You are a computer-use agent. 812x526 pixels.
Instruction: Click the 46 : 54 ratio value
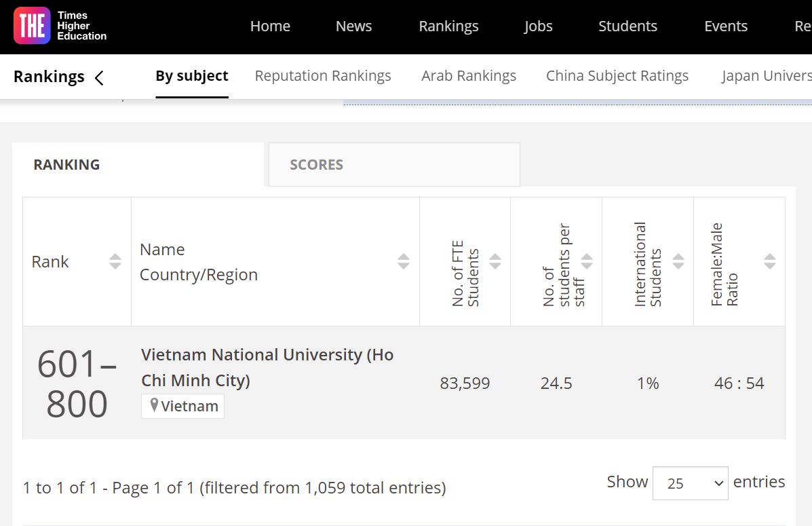[739, 383]
